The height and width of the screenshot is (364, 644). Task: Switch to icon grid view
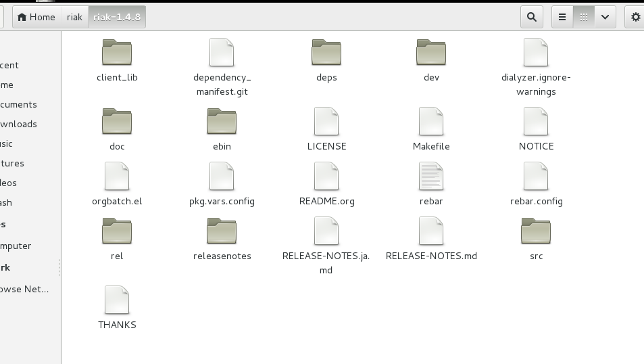(x=584, y=17)
